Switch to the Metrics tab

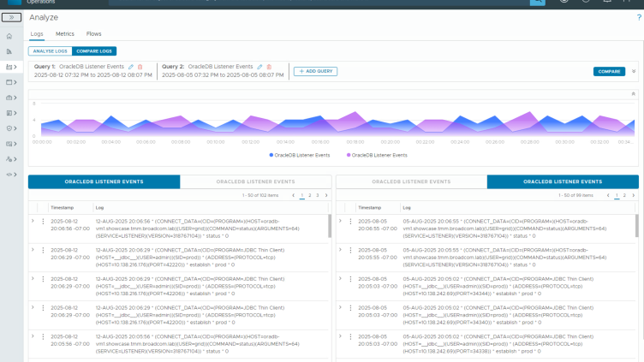coord(65,33)
